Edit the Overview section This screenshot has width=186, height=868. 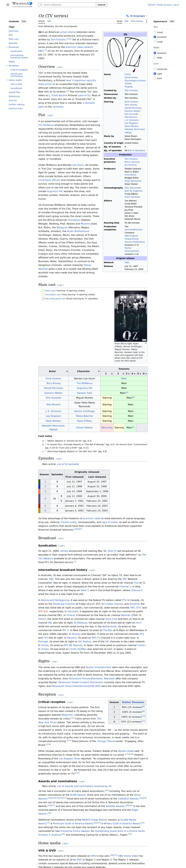(x=60, y=67)
